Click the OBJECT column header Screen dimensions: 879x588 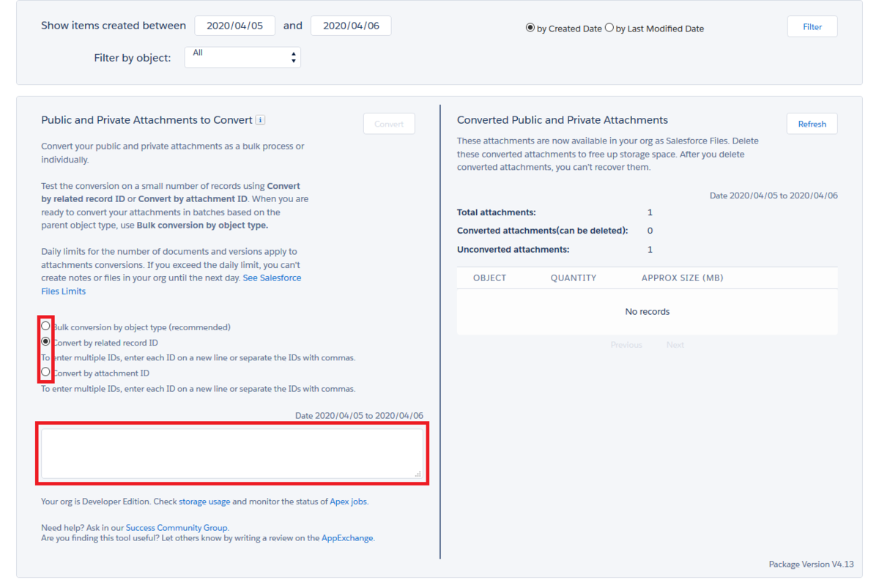[x=489, y=278]
